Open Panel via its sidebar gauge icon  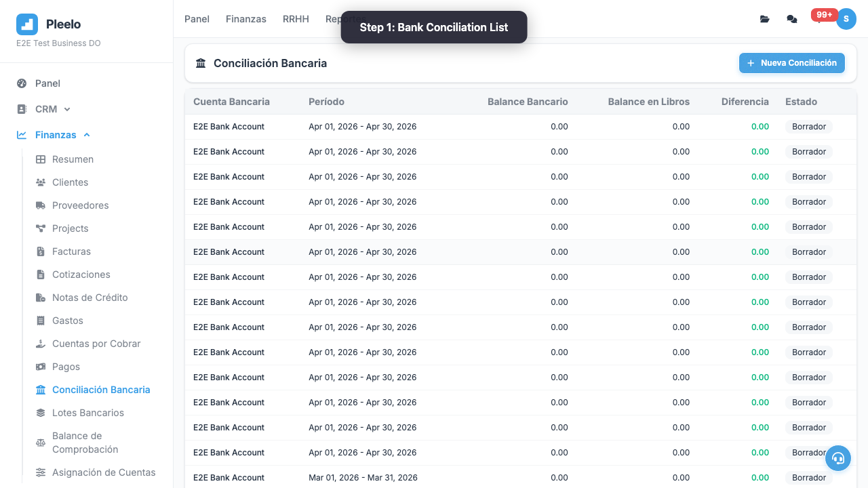click(22, 83)
